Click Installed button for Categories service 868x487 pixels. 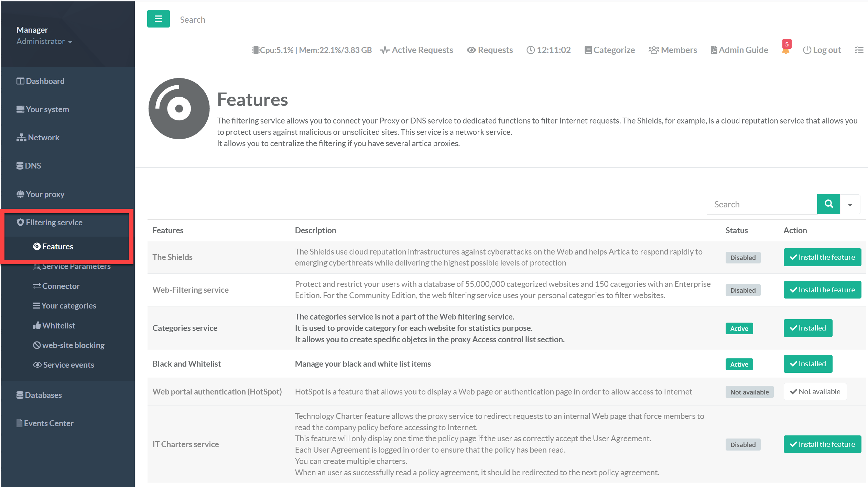point(808,328)
